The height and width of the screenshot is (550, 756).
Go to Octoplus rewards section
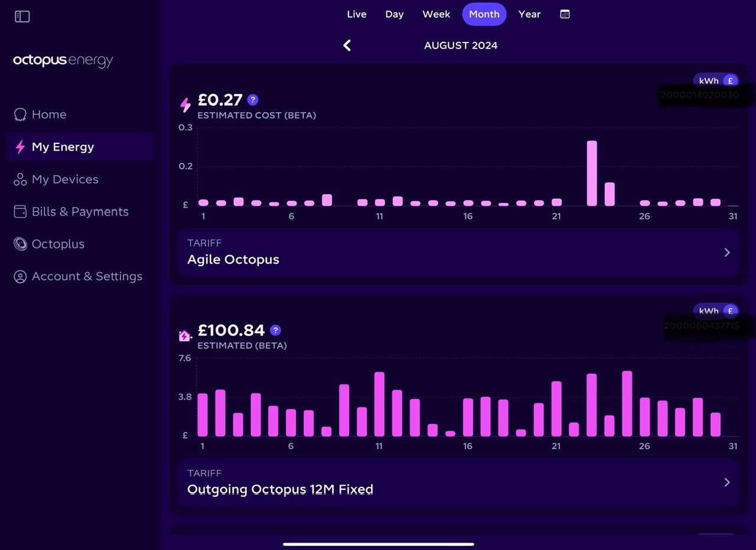tap(50, 244)
